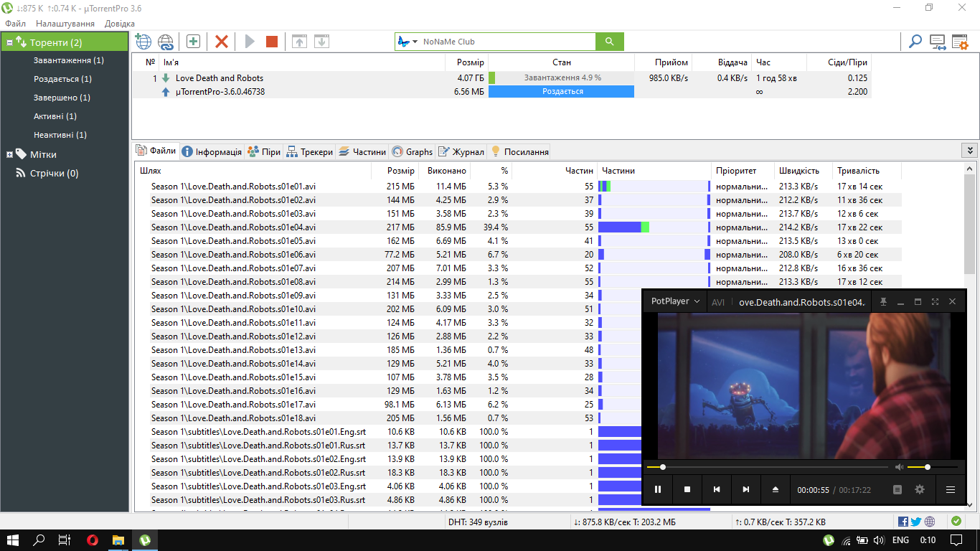
Task: Start the torrent with play icon
Action: pyautogui.click(x=250, y=42)
